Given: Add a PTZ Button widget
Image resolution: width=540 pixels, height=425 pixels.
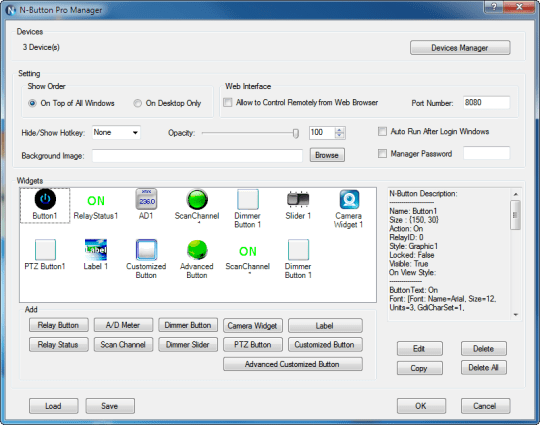Looking at the screenshot, I should pyautogui.click(x=253, y=344).
